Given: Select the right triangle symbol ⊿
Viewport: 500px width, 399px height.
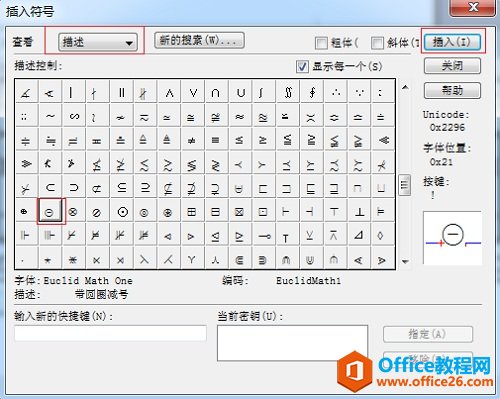Looking at the screenshot, I should (359, 235).
